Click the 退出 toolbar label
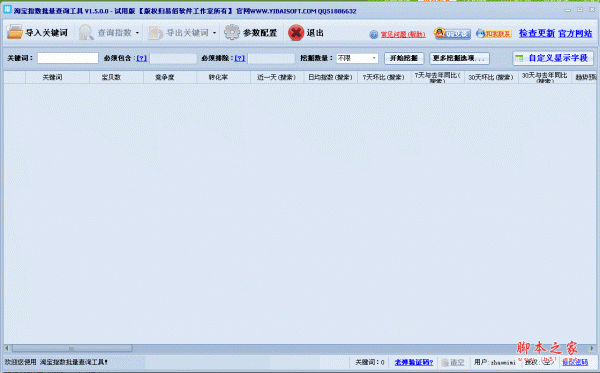 click(315, 33)
